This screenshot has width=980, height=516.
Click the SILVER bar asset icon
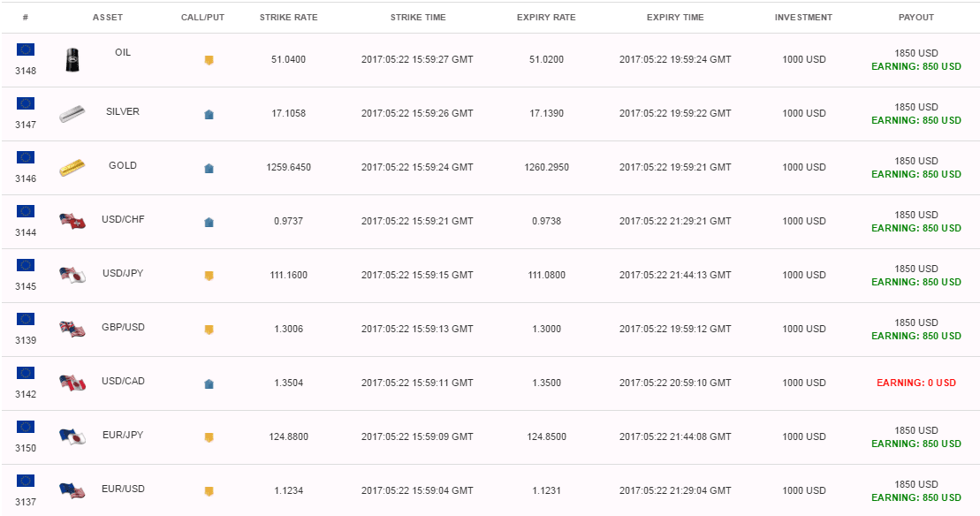(72, 114)
